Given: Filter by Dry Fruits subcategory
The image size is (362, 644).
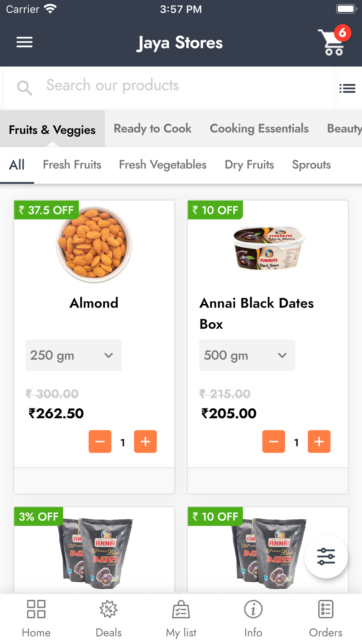Looking at the screenshot, I should coord(249,165).
